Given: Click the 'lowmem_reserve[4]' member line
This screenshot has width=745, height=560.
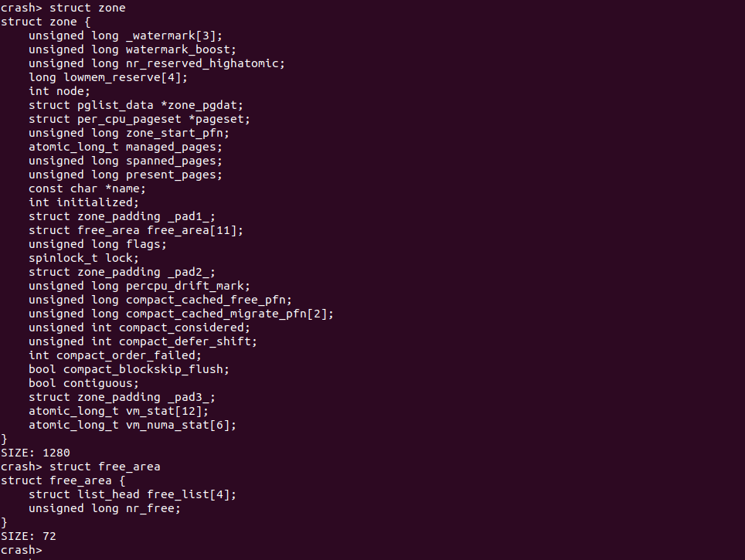Looking at the screenshot, I should coord(108,77).
